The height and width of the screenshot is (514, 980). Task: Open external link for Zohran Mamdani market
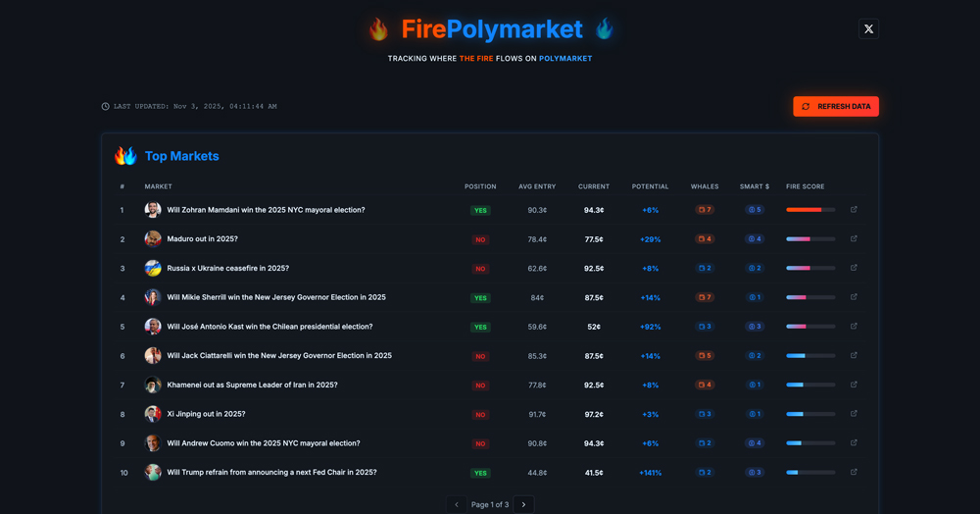[854, 210]
